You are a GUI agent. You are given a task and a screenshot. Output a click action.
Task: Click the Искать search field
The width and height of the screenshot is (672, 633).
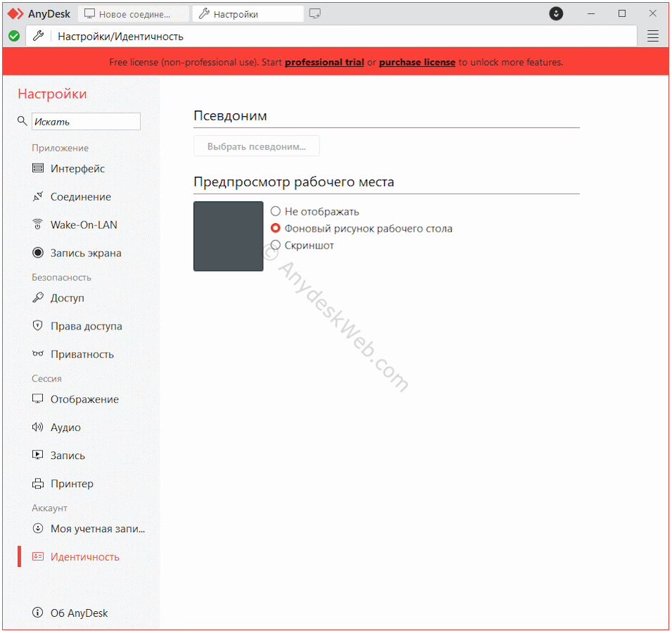(x=86, y=121)
